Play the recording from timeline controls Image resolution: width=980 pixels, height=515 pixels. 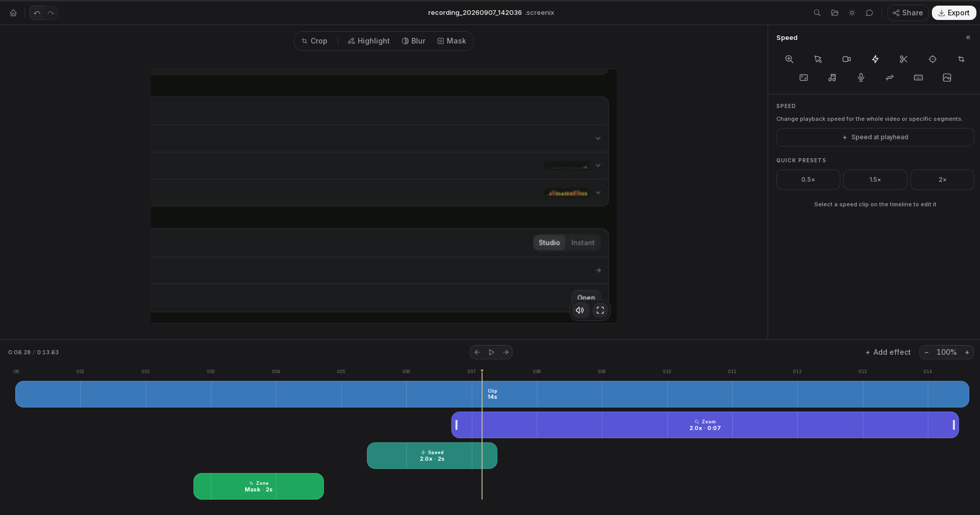pyautogui.click(x=491, y=352)
